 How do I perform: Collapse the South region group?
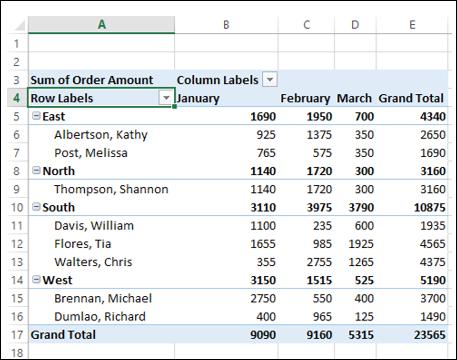(x=36, y=207)
